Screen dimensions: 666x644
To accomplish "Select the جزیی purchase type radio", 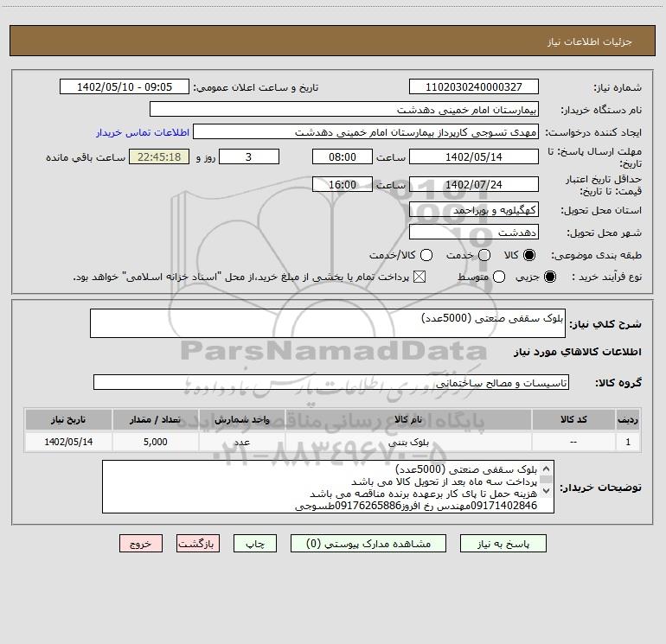I will pos(549,277).
